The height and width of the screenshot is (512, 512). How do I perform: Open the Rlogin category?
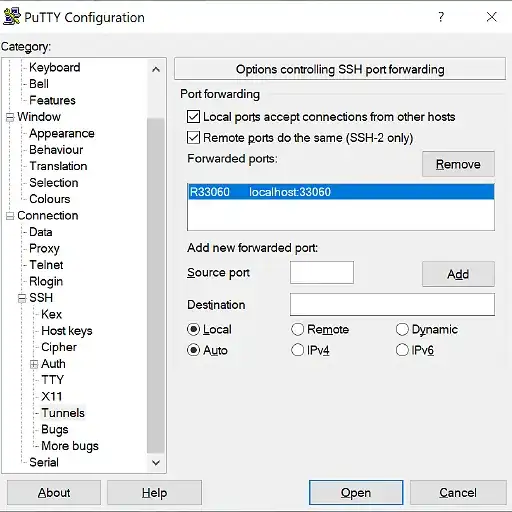pyautogui.click(x=46, y=281)
